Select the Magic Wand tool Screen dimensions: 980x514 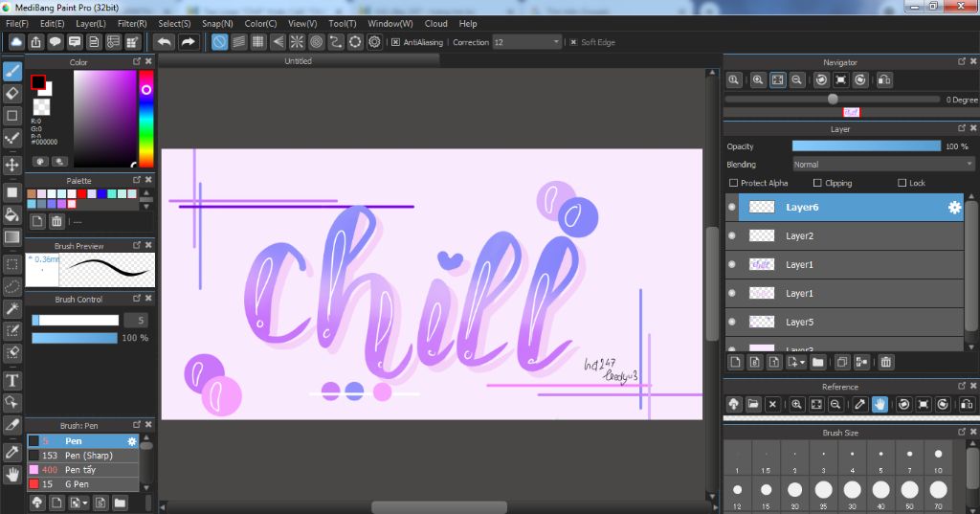point(11,308)
